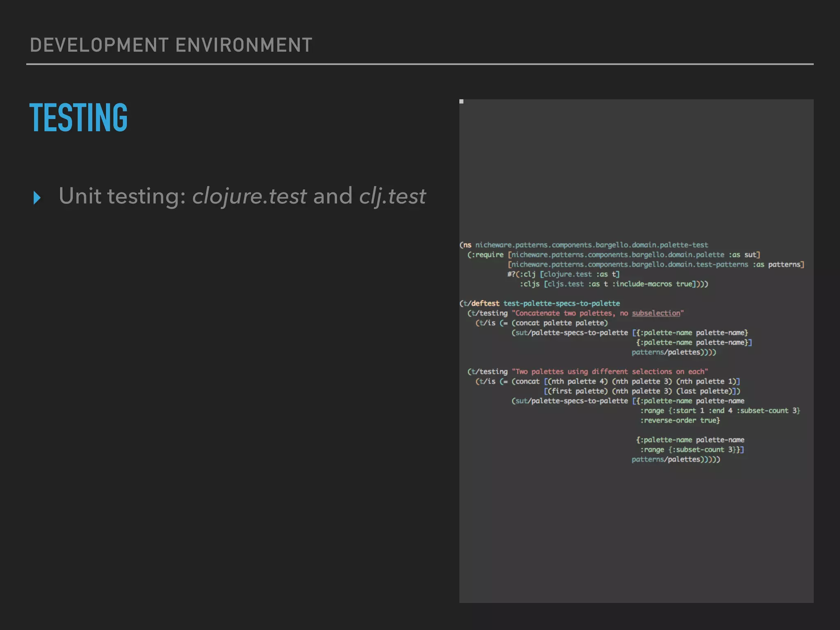Click the small white cursor square in the code panel

point(461,101)
